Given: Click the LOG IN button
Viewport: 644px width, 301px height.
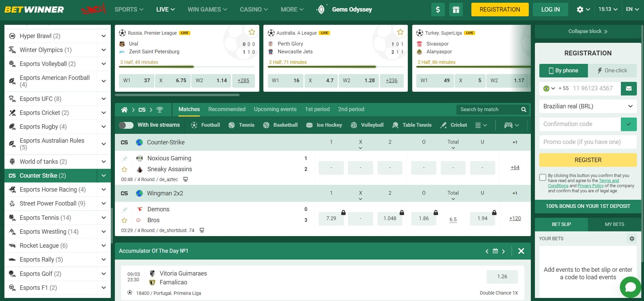Looking at the screenshot, I should pyautogui.click(x=550, y=10).
